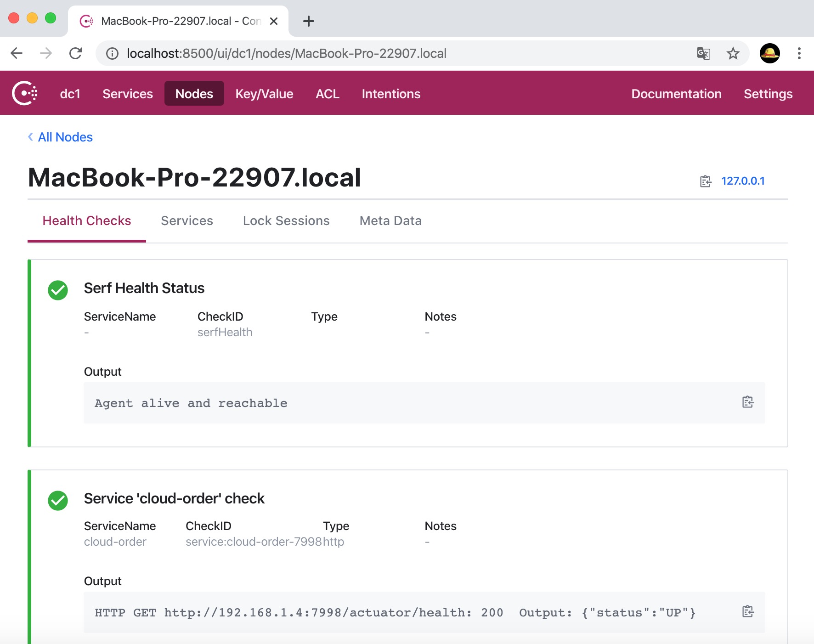Click the 'serfHealth' CheckID value

[225, 332]
